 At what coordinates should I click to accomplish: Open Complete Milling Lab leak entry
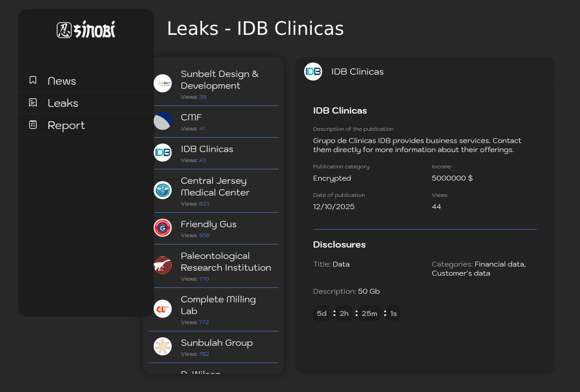[218, 305]
